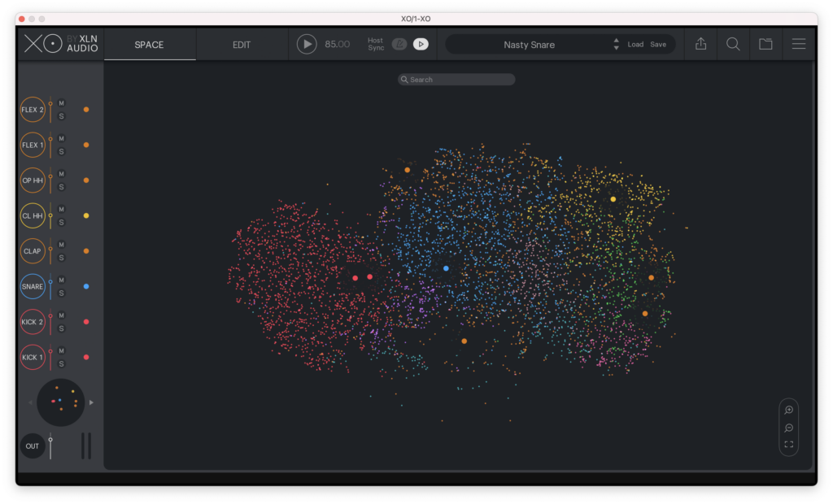Click the Save preset button

point(658,45)
